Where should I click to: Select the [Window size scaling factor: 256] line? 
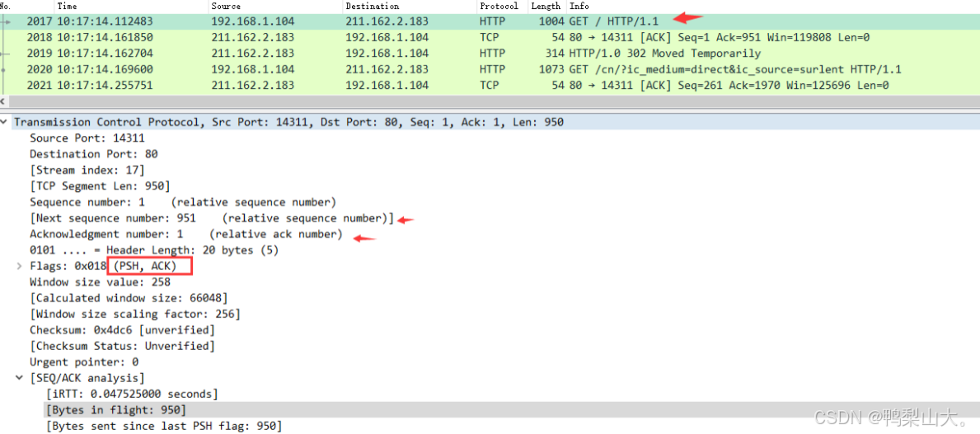point(135,314)
